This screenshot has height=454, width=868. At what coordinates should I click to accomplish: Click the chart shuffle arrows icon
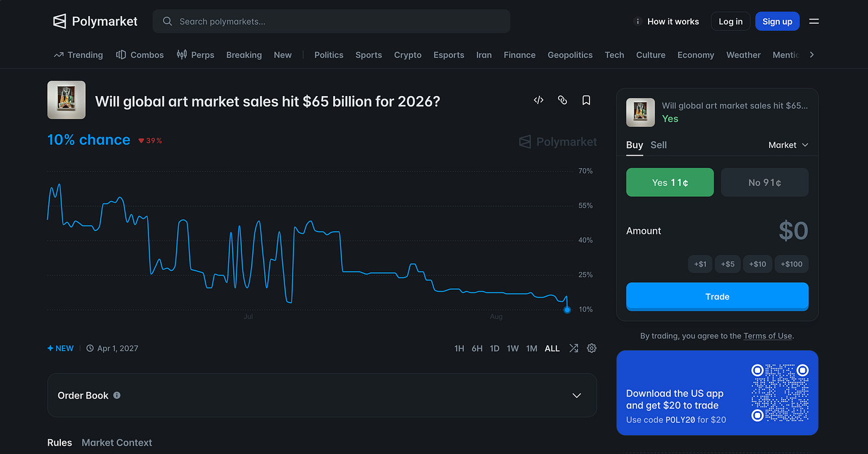click(x=573, y=348)
